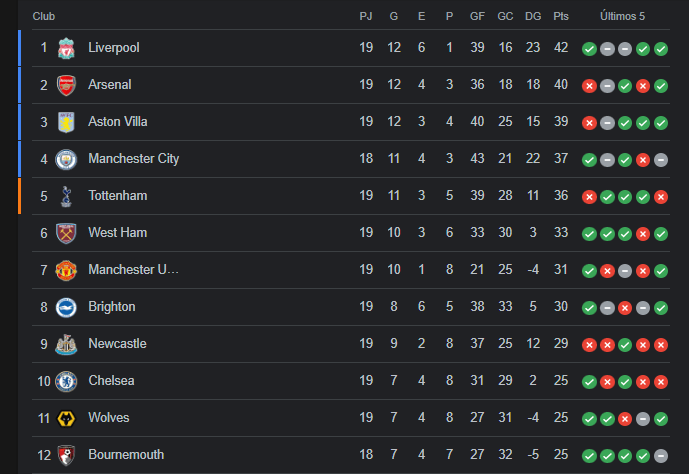Click the Manchester United crest icon
Screen dimensions: 689x474
66,270
